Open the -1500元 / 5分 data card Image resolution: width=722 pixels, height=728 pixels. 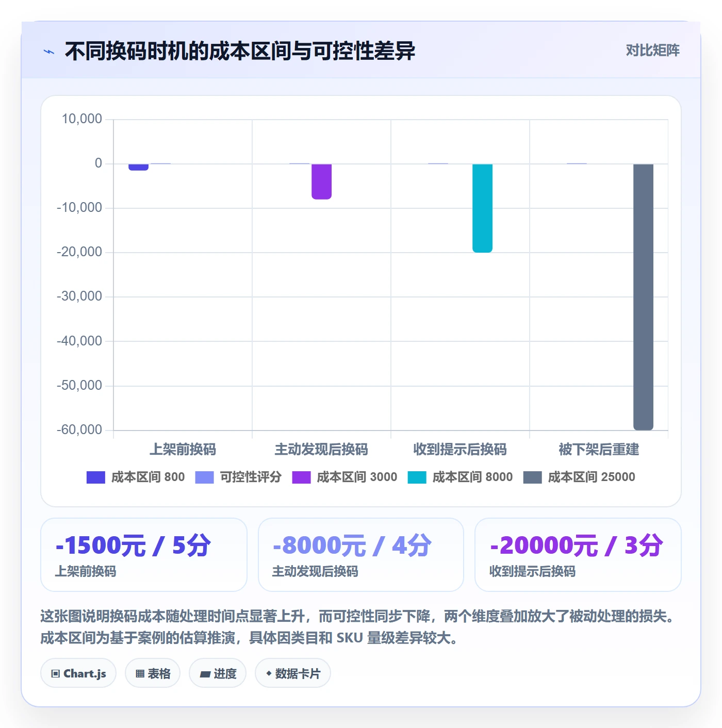[x=144, y=555]
